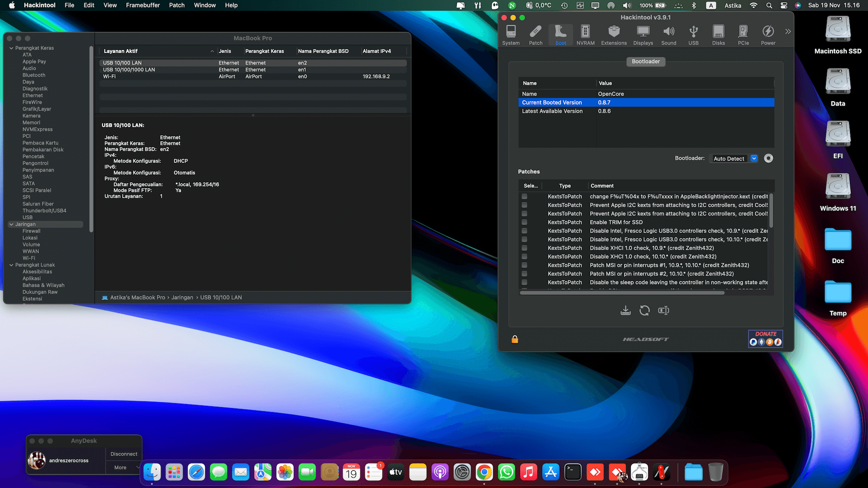Check Patch MSI pin interrupts #2 checkbox

(524, 274)
